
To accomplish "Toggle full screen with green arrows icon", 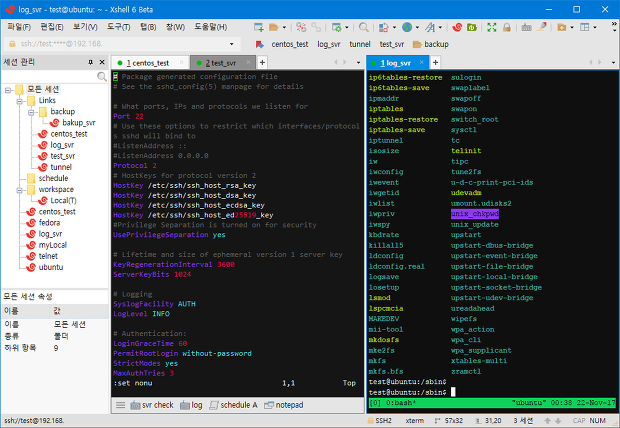I will click(x=491, y=27).
